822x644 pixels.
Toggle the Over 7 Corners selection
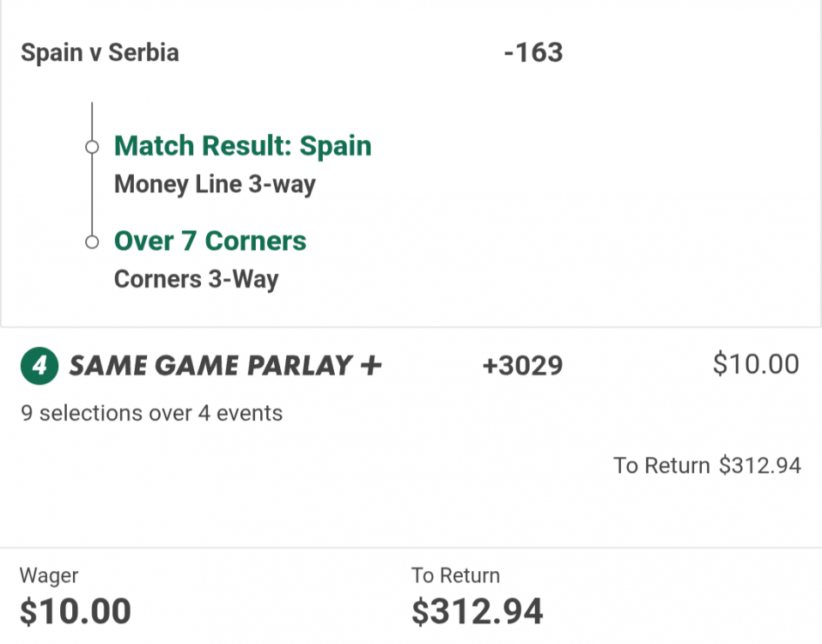210,241
